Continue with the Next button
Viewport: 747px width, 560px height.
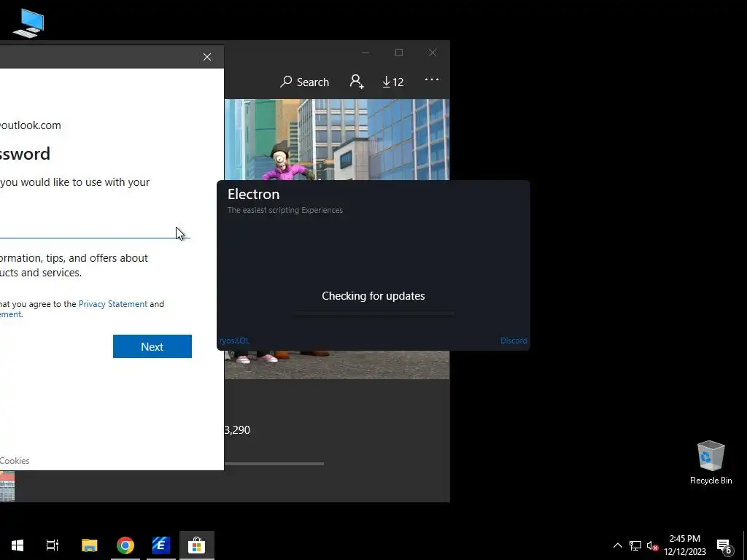152,346
